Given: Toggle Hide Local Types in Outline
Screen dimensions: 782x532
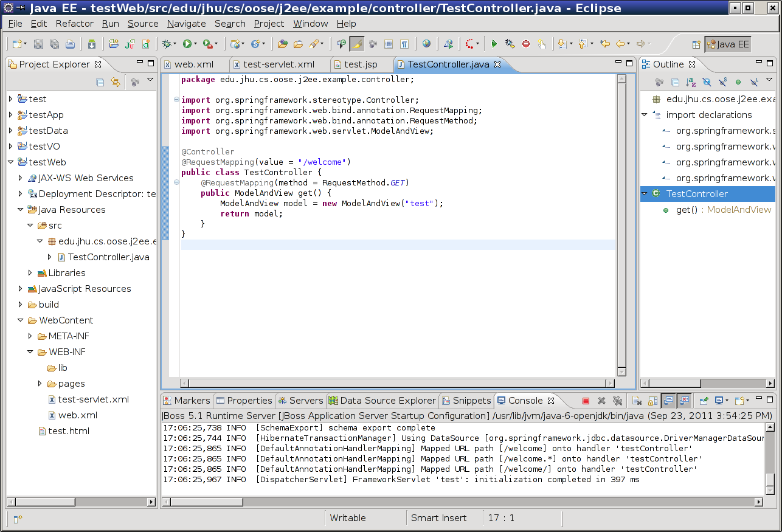Looking at the screenshot, I should click(x=754, y=82).
